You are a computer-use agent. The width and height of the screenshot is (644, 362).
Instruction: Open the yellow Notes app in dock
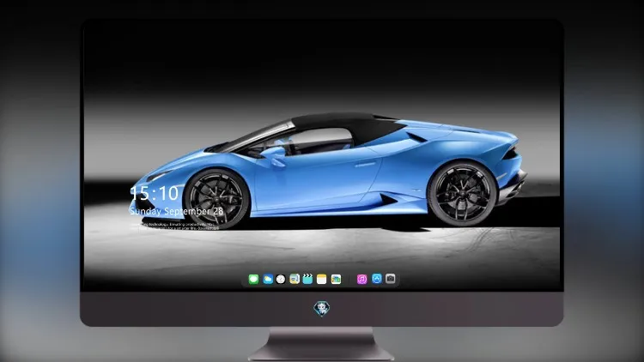tap(322, 280)
